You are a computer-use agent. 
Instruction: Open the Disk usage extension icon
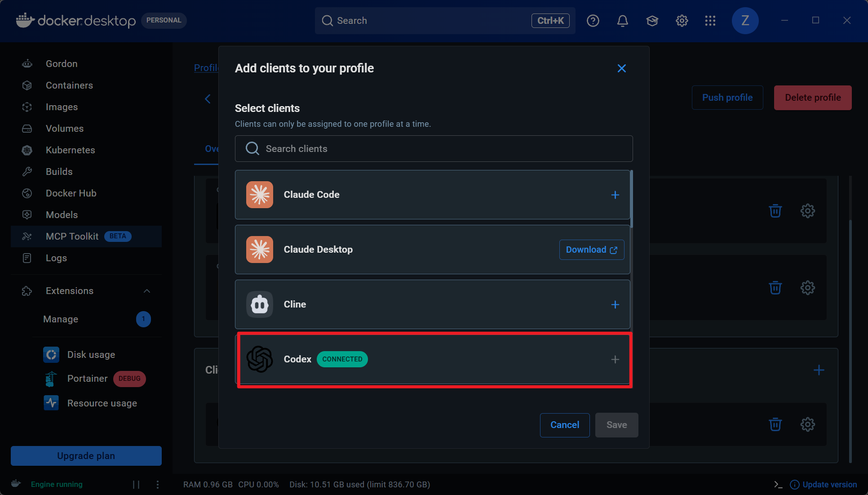[51, 355]
